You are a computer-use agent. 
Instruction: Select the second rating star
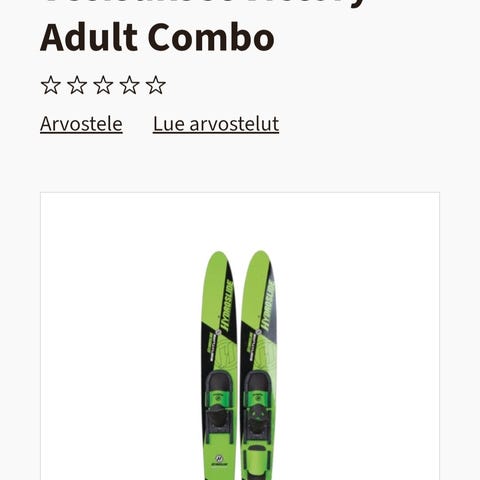click(x=77, y=85)
